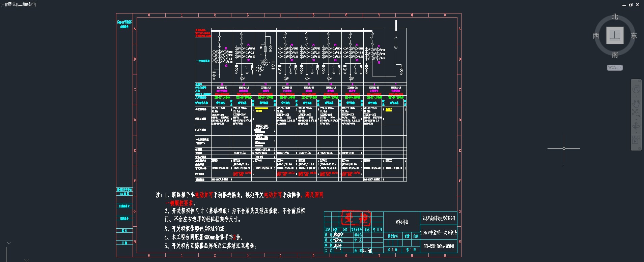Viewport: 644px width, 262px height.
Task: Click the red '受控' stamp in title block
Action: [x=356, y=218]
